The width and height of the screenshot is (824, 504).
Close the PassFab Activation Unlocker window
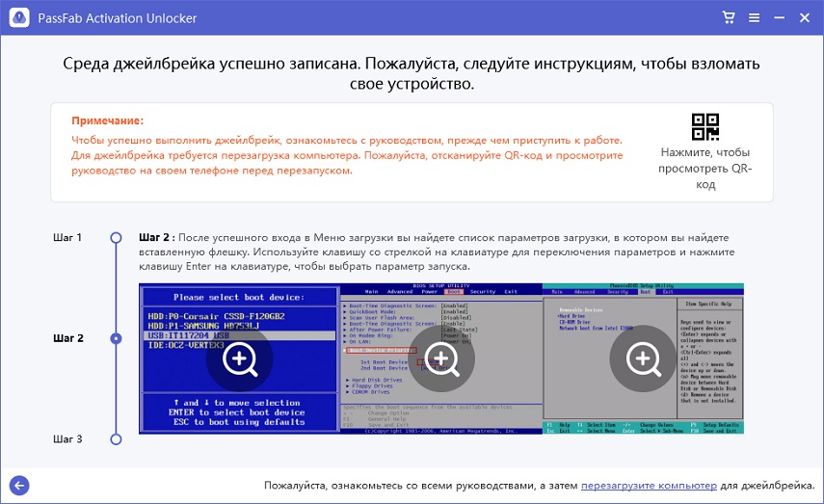(805, 17)
